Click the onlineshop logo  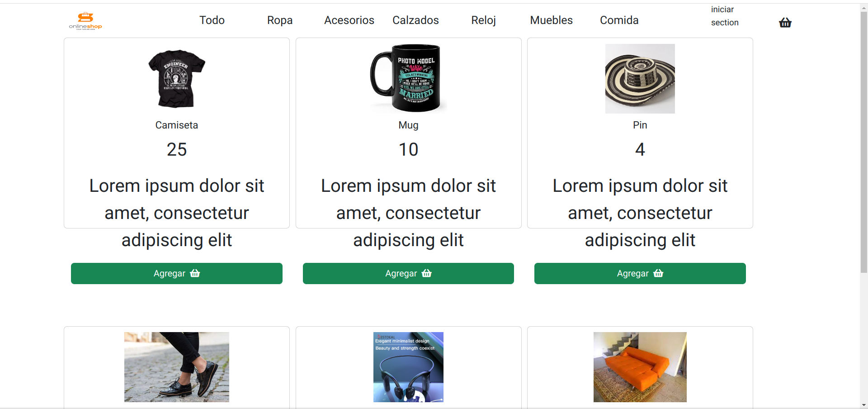85,21
